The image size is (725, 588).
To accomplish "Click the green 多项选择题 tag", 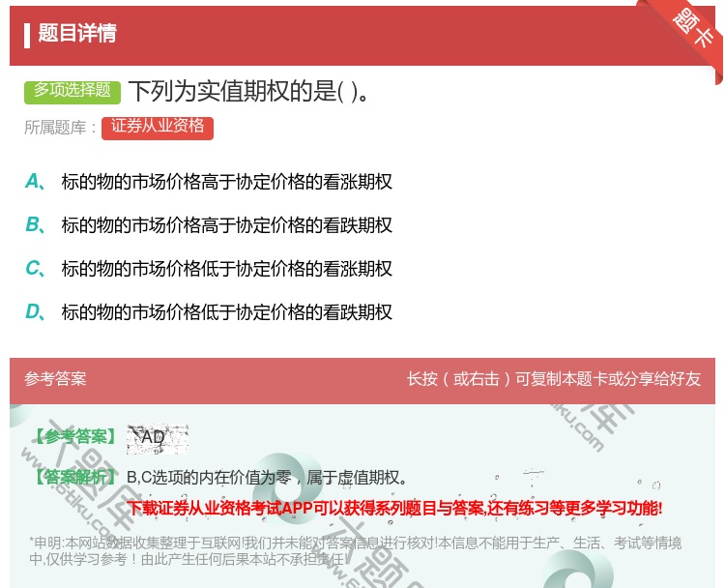I will [x=72, y=91].
